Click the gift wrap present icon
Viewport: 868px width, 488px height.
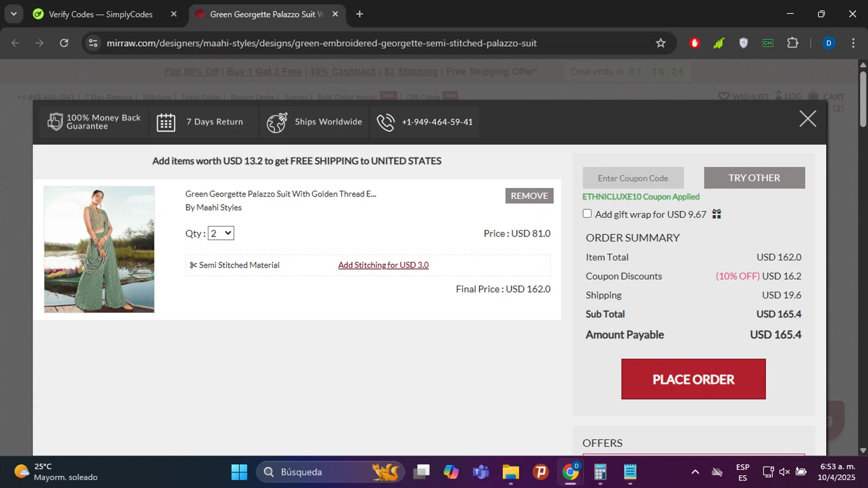716,214
